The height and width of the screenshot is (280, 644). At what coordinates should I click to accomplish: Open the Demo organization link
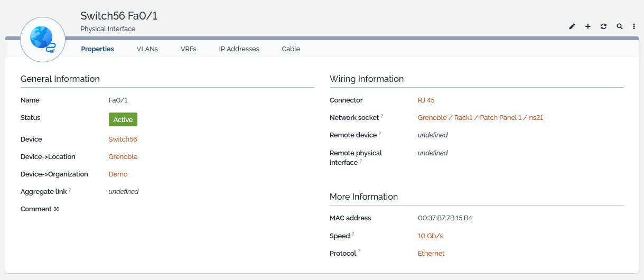coord(118,174)
